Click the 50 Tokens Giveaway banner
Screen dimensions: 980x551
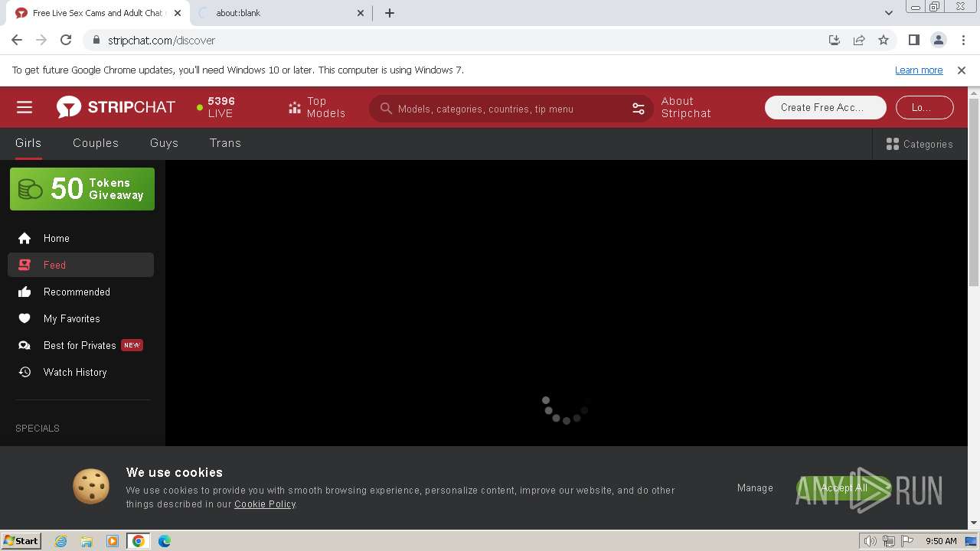pyautogui.click(x=82, y=189)
